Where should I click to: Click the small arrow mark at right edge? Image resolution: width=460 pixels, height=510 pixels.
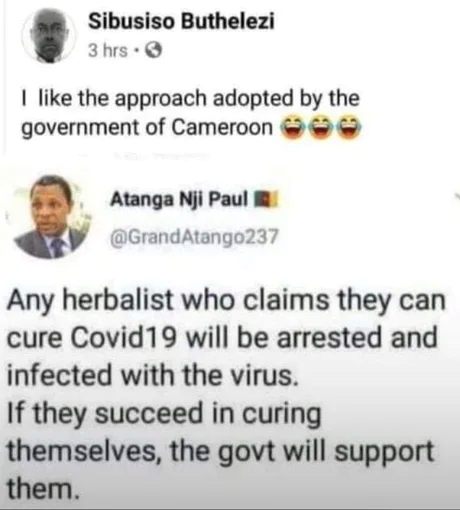click(x=456, y=197)
